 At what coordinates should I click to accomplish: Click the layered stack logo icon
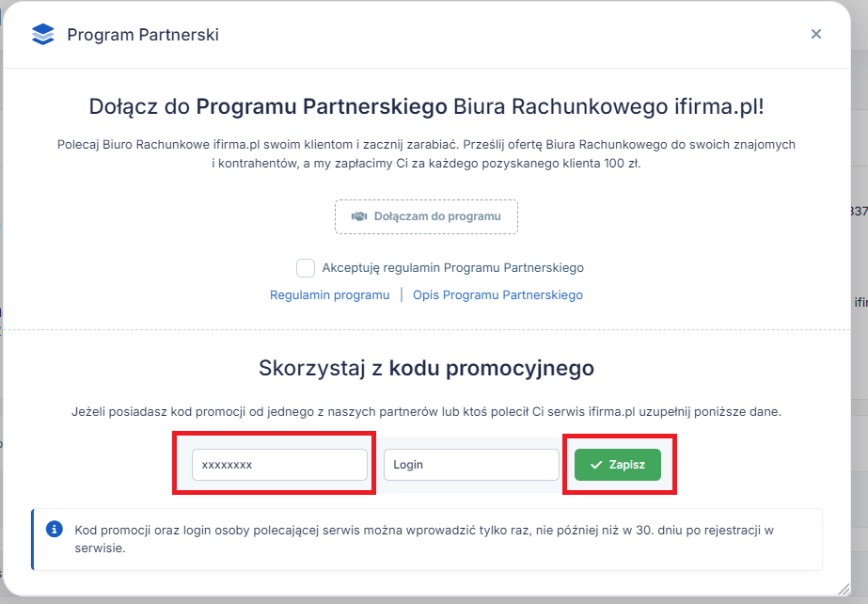(43, 34)
